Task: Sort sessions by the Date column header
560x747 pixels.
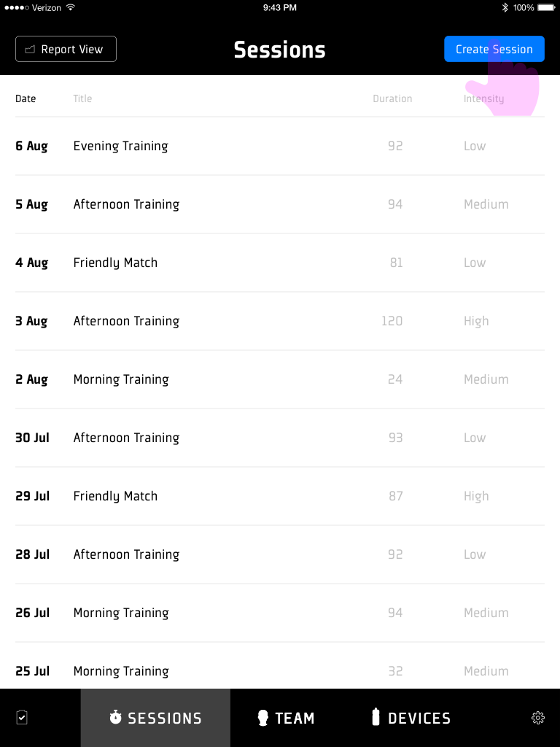Action: 26,98
